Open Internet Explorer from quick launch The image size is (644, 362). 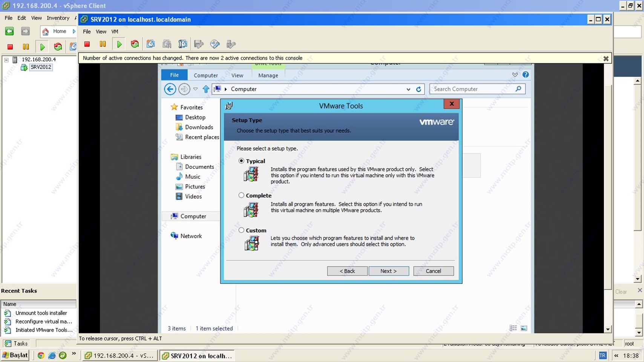point(52,355)
